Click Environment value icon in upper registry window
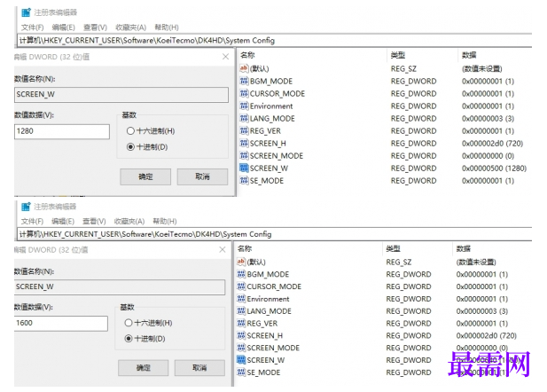 (244, 106)
